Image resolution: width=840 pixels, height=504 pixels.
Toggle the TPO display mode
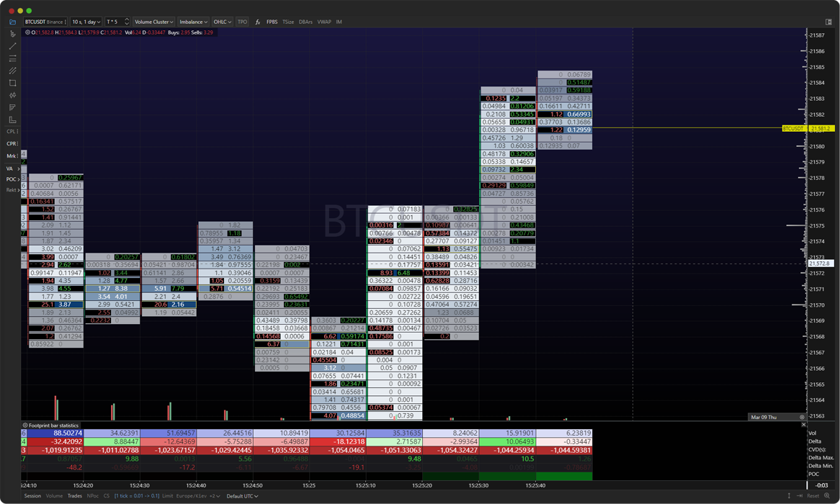(x=243, y=22)
